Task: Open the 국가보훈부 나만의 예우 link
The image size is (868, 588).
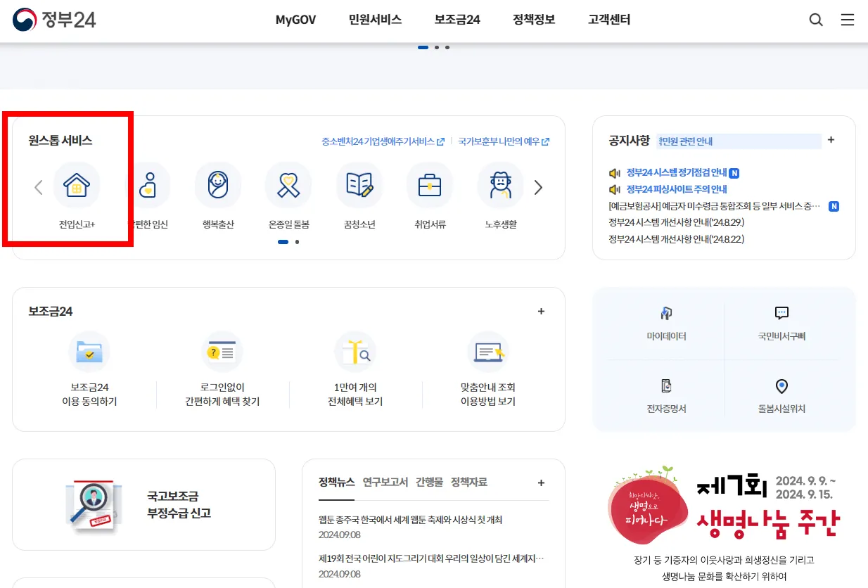Action: pyautogui.click(x=501, y=141)
